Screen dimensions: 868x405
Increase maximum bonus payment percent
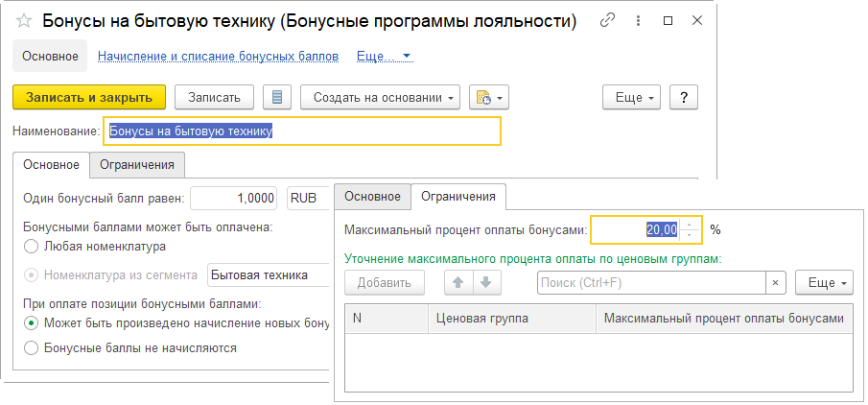click(x=690, y=225)
